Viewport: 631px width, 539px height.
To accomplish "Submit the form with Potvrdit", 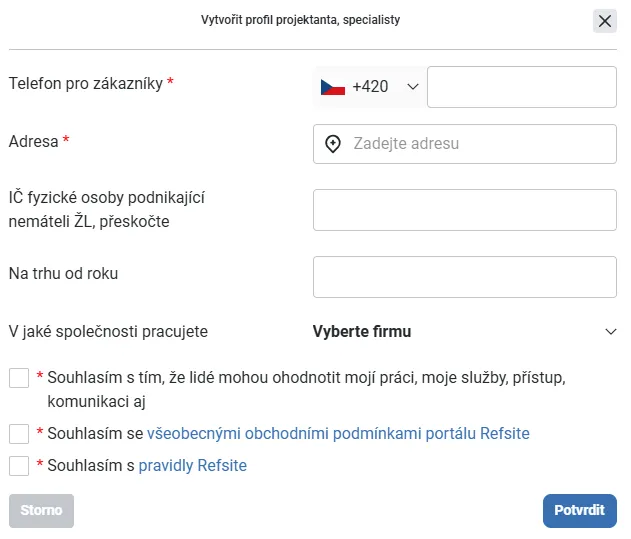I will 579,510.
